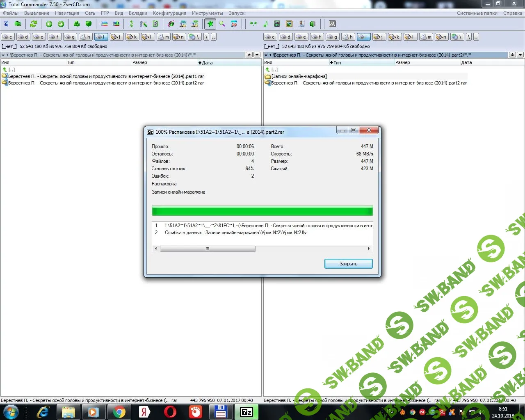
Task: Click the highlighted green star toolbar icon
Action: [x=210, y=24]
